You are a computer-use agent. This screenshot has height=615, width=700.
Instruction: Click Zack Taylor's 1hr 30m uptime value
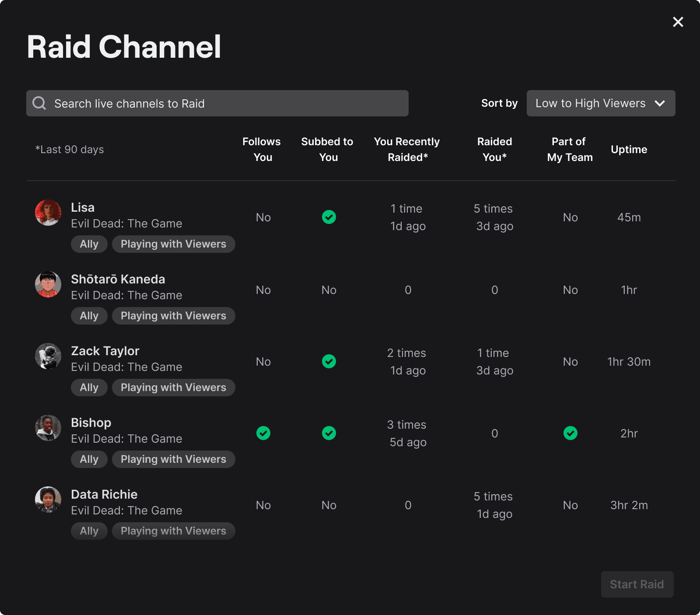point(629,362)
